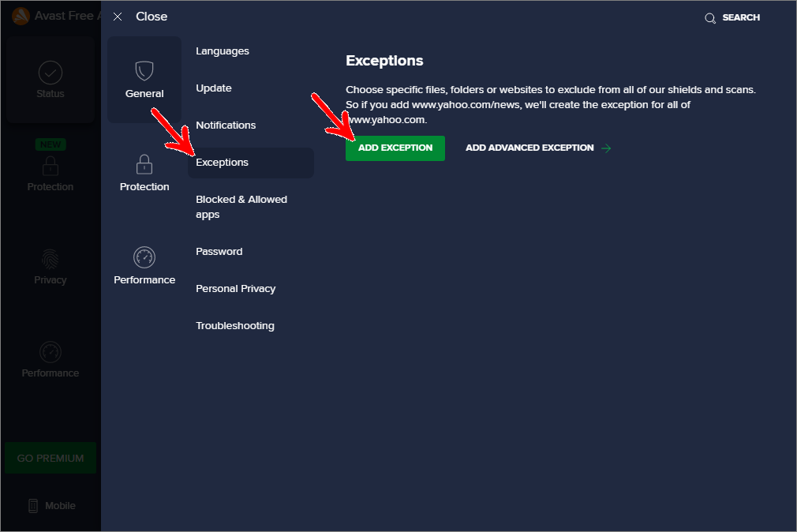Open the Troubleshooting section
This screenshot has height=532, width=797.
pos(235,326)
